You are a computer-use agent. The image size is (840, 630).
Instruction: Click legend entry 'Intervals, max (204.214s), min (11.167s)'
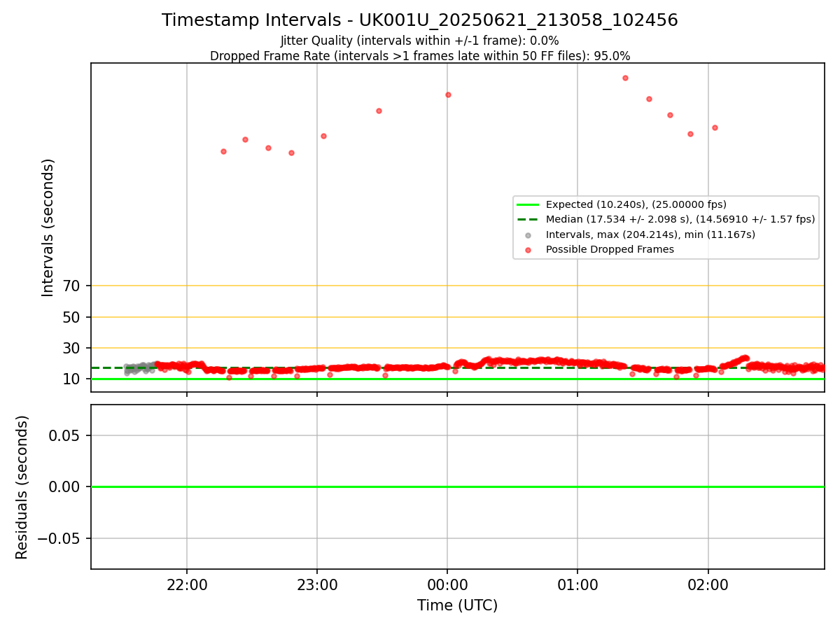pos(650,234)
